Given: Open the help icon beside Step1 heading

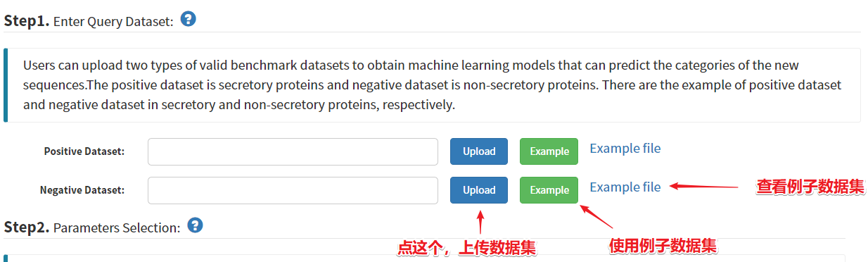Looking at the screenshot, I should [x=188, y=19].
